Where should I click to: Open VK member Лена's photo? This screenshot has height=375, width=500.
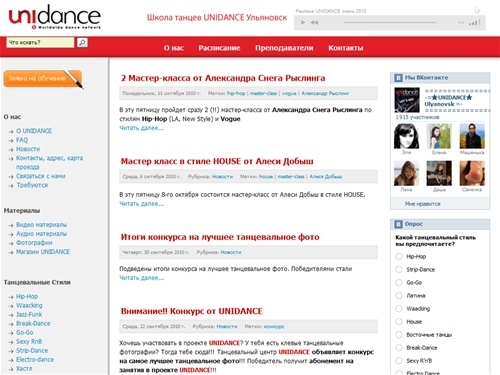click(406, 173)
